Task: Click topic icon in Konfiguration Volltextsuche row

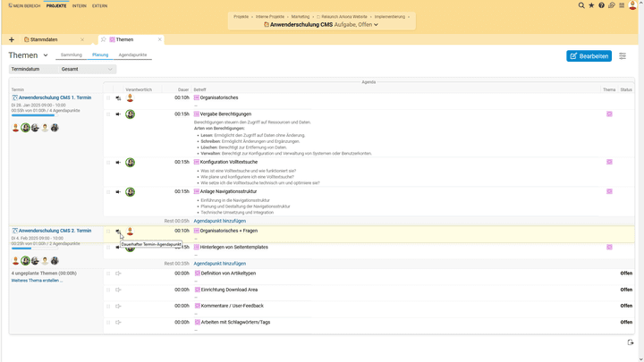Action: (609, 163)
